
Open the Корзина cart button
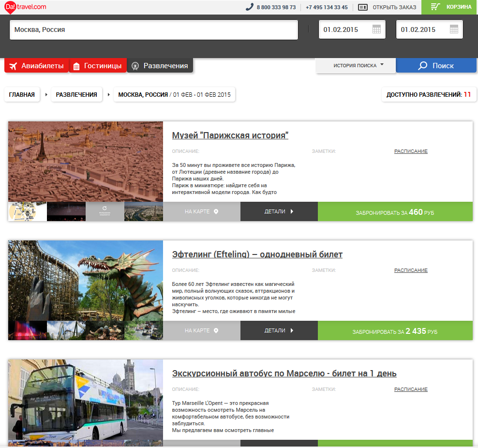(449, 7)
